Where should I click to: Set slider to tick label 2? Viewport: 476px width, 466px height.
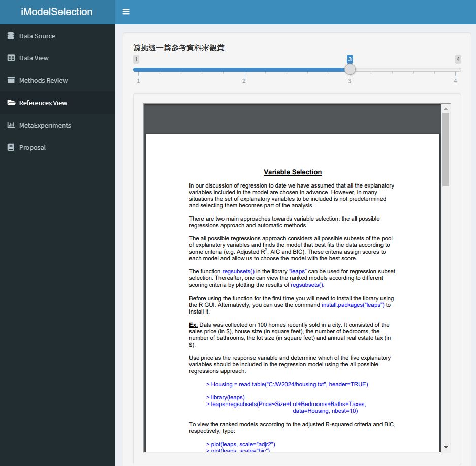click(244, 81)
